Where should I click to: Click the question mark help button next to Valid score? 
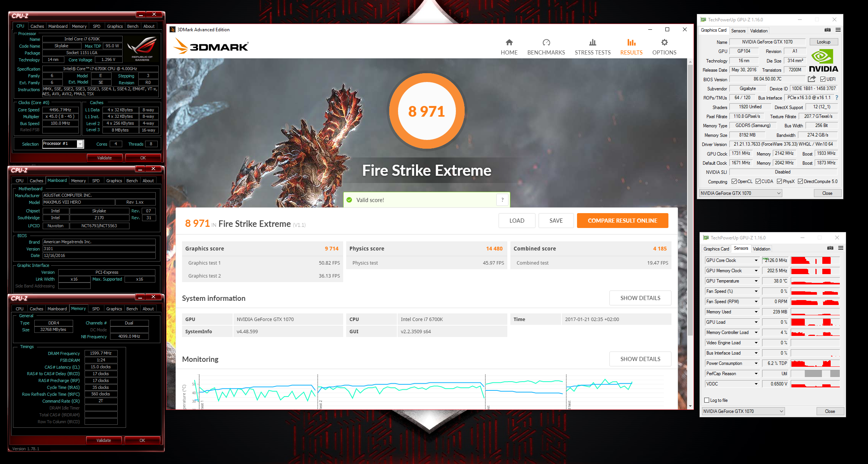click(502, 200)
